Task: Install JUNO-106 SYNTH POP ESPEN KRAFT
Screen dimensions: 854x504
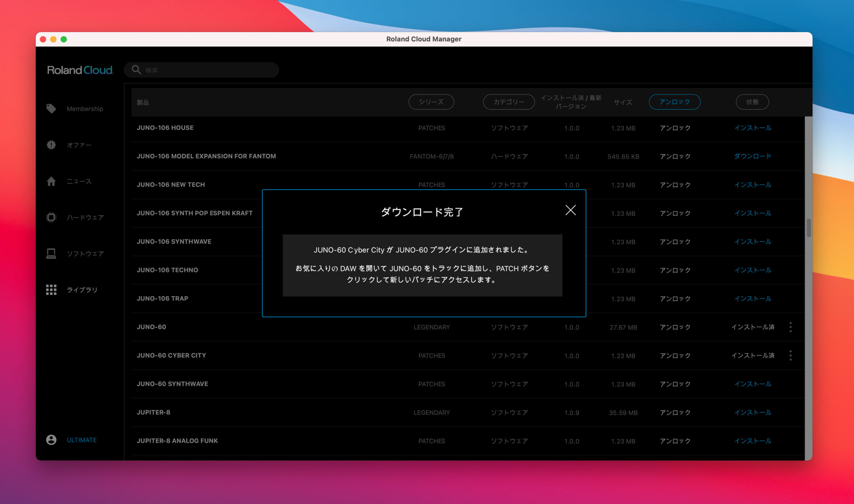Action: (x=753, y=213)
